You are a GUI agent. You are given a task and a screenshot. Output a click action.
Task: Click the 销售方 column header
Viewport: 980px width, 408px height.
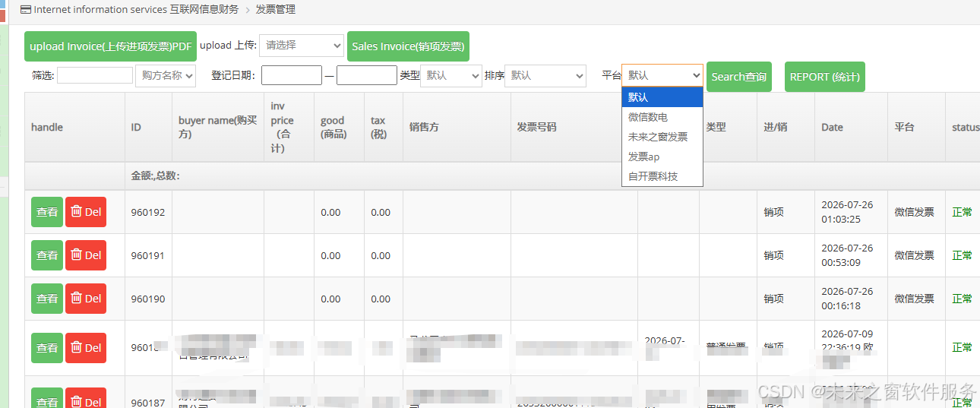[457, 127]
